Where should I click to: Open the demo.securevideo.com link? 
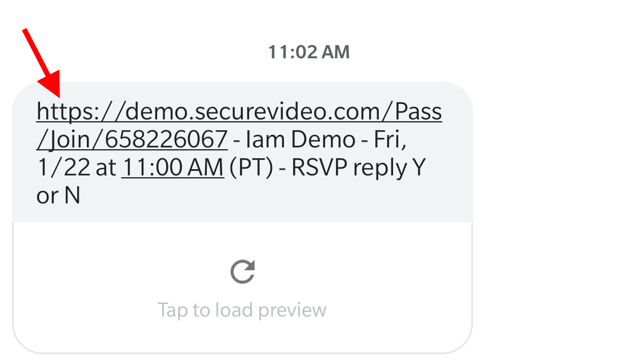tap(239, 112)
